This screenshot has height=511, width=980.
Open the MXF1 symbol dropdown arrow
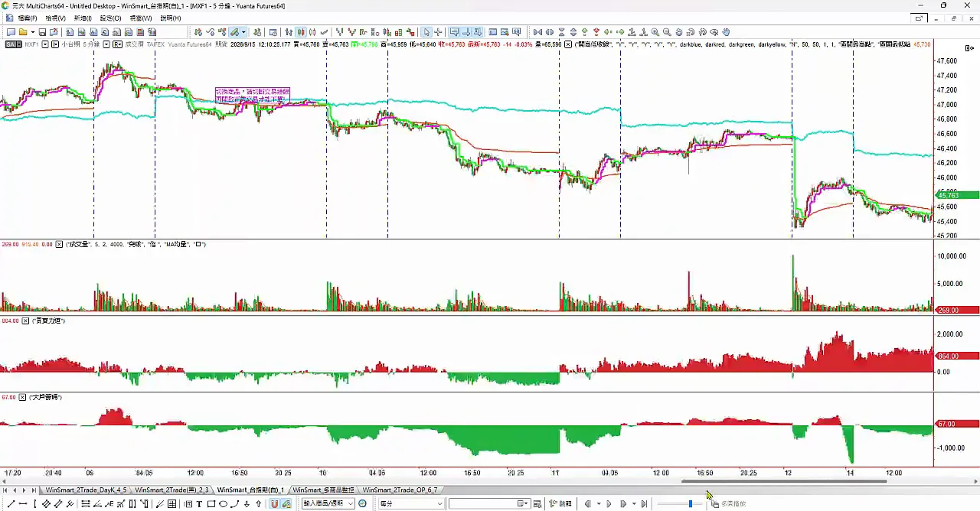(45, 44)
